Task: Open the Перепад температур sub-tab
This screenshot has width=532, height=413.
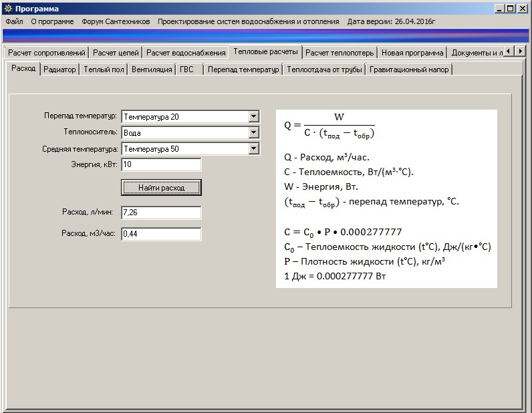Action: point(243,70)
